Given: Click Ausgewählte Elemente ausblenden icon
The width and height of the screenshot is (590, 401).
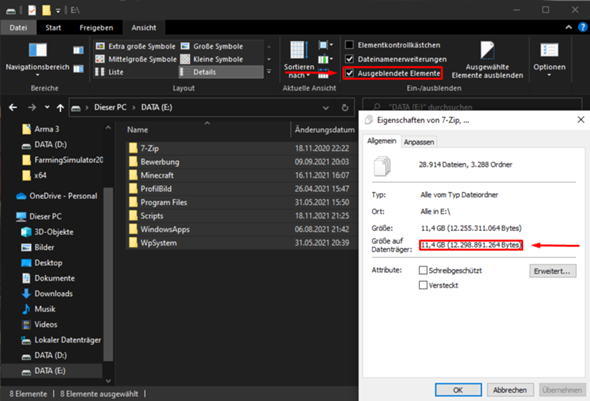Looking at the screenshot, I should click(x=487, y=50).
